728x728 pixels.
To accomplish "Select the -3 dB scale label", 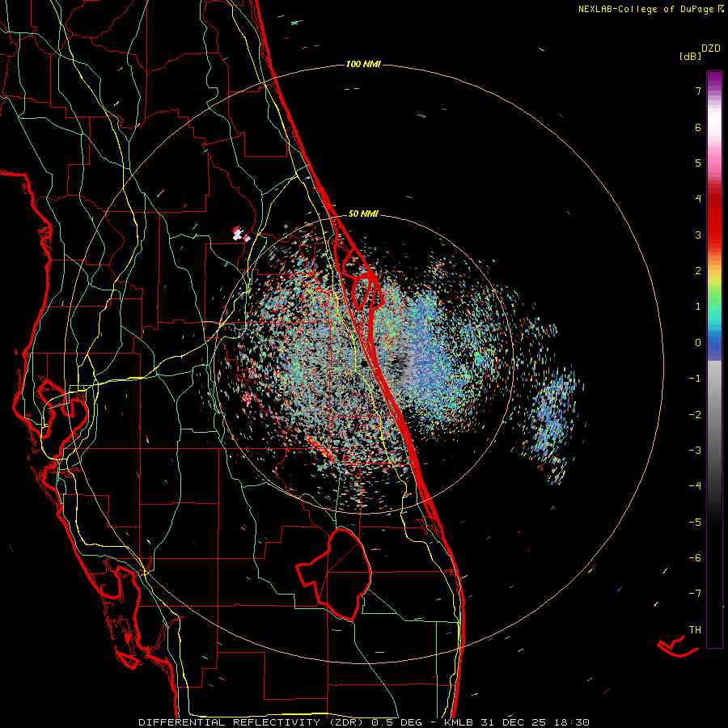I will tap(695, 451).
